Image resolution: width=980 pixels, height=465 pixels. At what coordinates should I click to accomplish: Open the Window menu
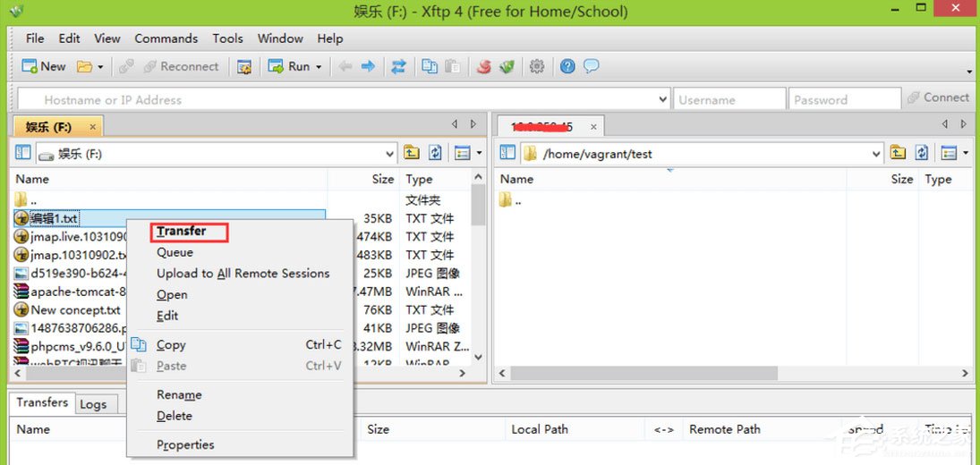[x=280, y=38]
